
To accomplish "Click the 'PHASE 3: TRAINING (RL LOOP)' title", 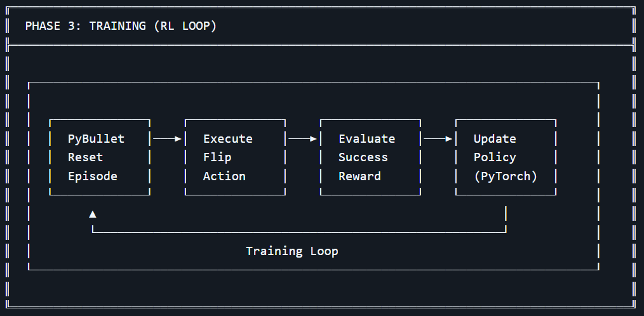I will coord(121,26).
